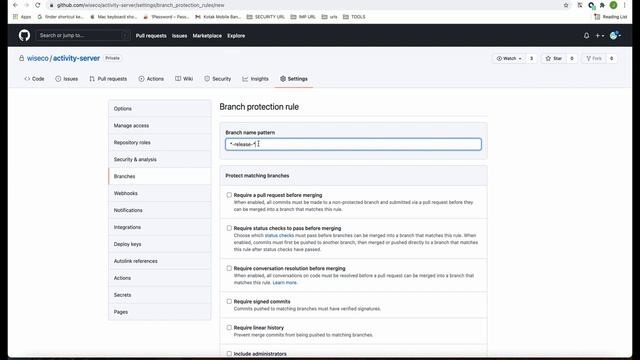Screen dimensions: 640x360
Task: Switch to repository Pull requests tab
Action: click(x=108, y=79)
